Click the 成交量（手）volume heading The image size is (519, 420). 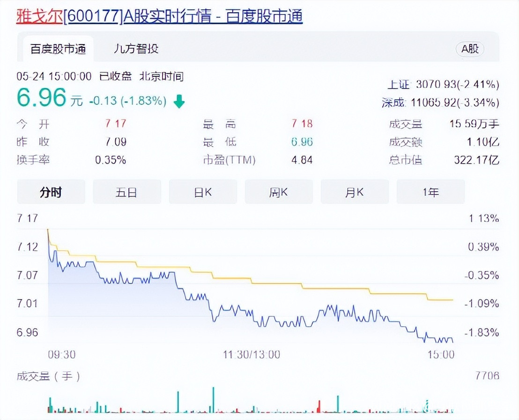49,376
